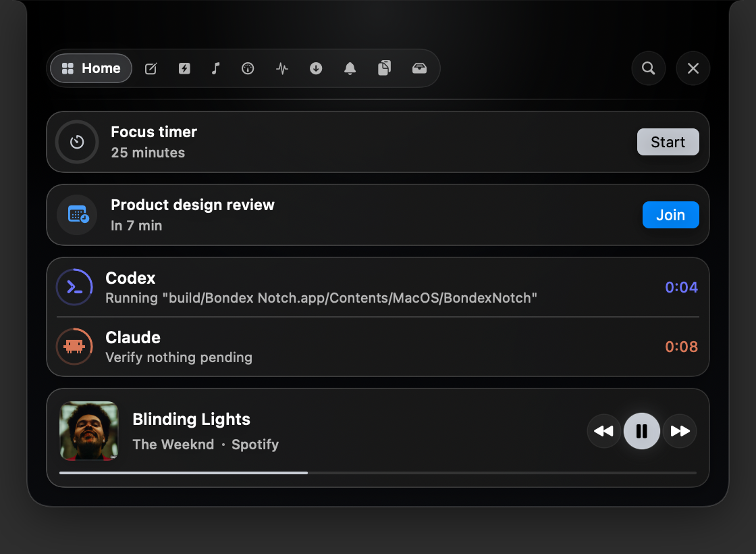Viewport: 756px width, 554px height.
Task: Click the "Claude" row title
Action: [x=132, y=337]
